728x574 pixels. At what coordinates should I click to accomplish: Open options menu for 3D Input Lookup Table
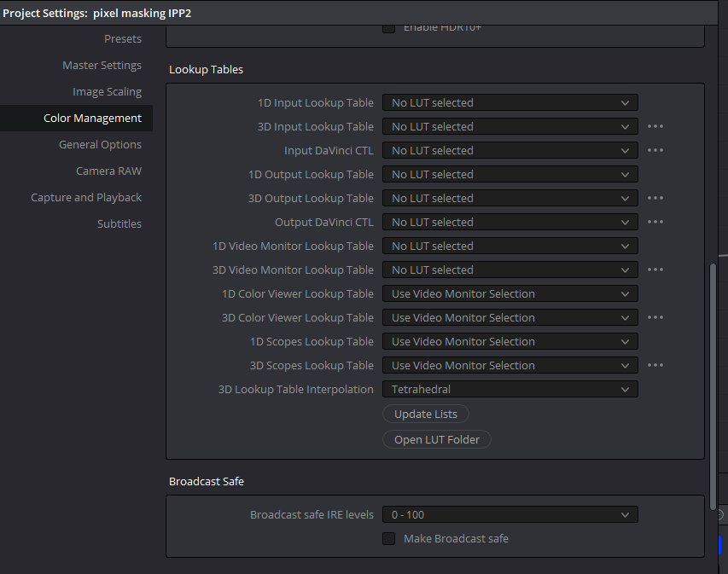(655, 127)
